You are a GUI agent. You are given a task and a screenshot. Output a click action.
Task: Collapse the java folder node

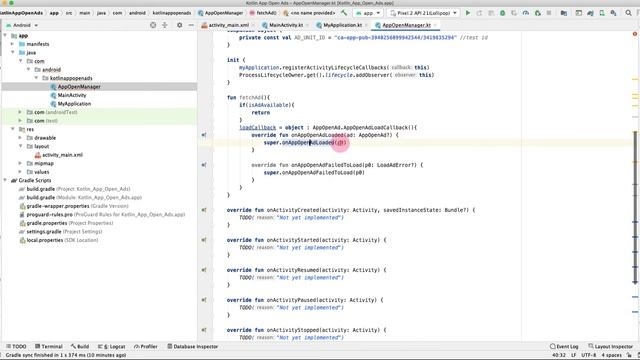pos(13,52)
